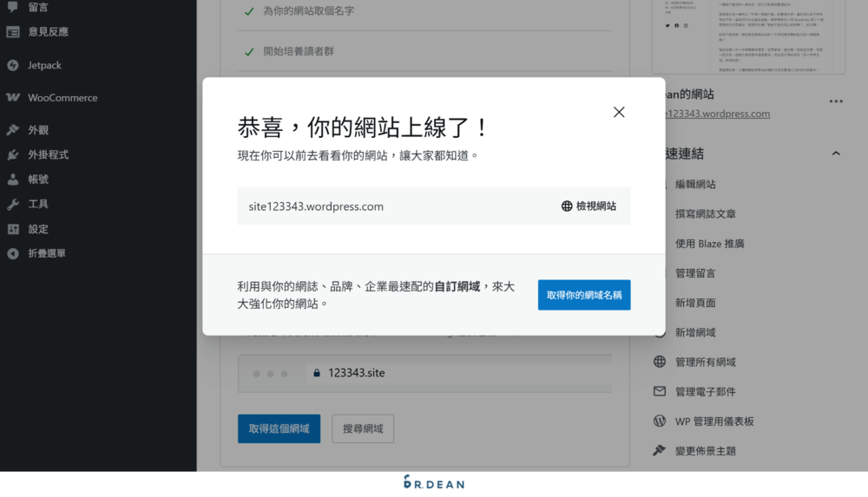Open the wordpress.com site link in right panel
The width and height of the screenshot is (868, 497).
[717, 114]
